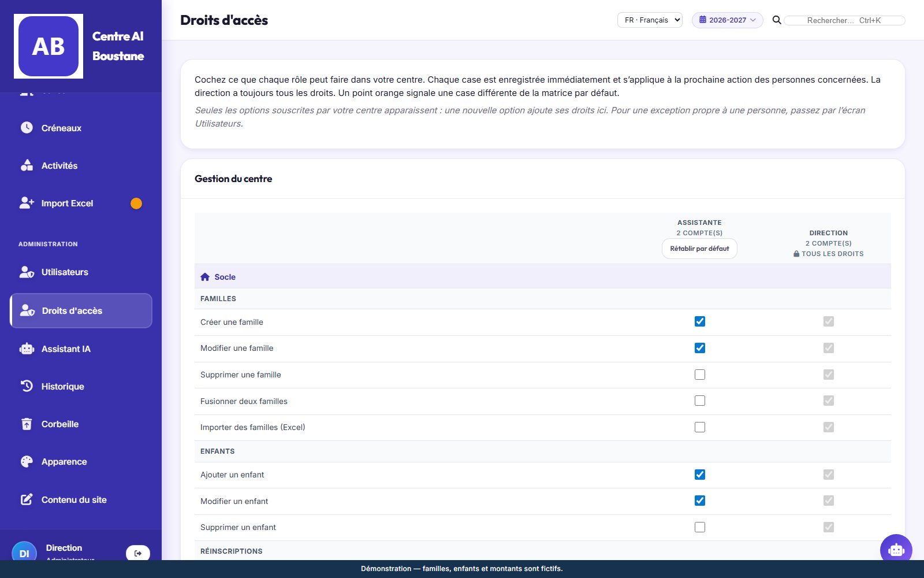The width and height of the screenshot is (924, 578).
Task: Open Historique in the sidebar
Action: point(81,386)
